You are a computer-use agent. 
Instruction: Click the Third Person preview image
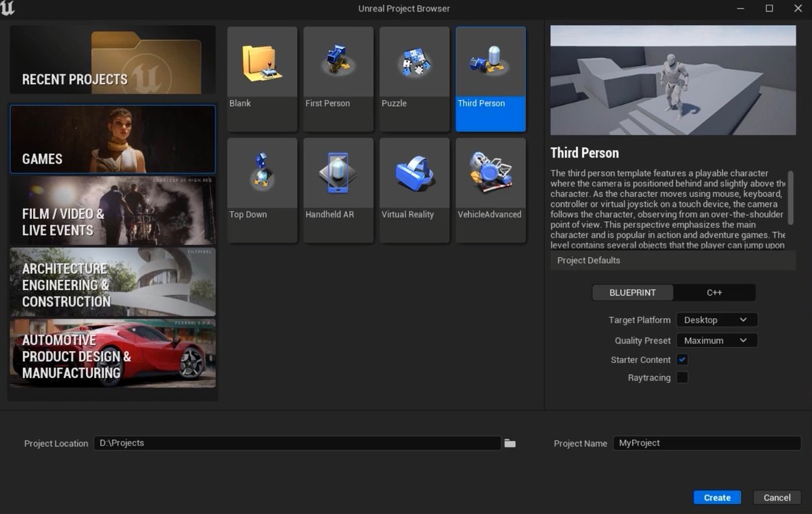[x=673, y=80]
